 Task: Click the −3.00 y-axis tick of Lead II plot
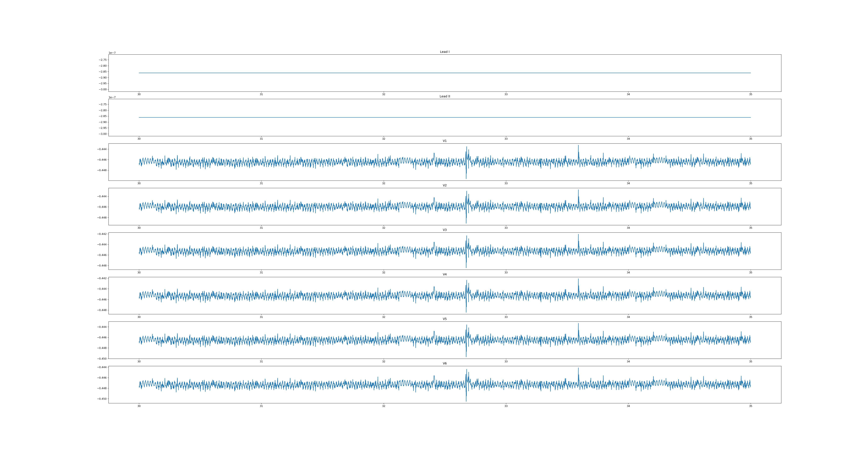[103, 134]
